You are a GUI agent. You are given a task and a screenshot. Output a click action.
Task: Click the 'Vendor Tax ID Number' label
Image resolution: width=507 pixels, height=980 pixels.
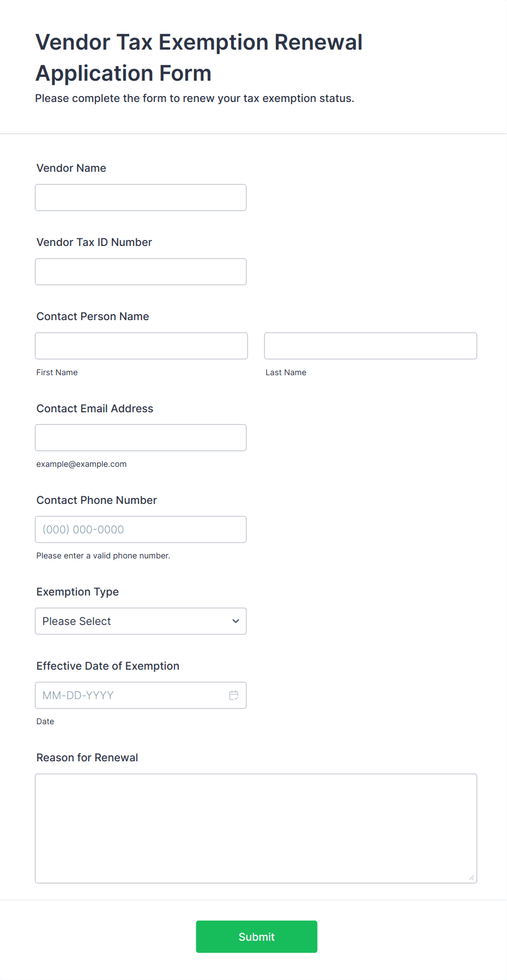(94, 242)
